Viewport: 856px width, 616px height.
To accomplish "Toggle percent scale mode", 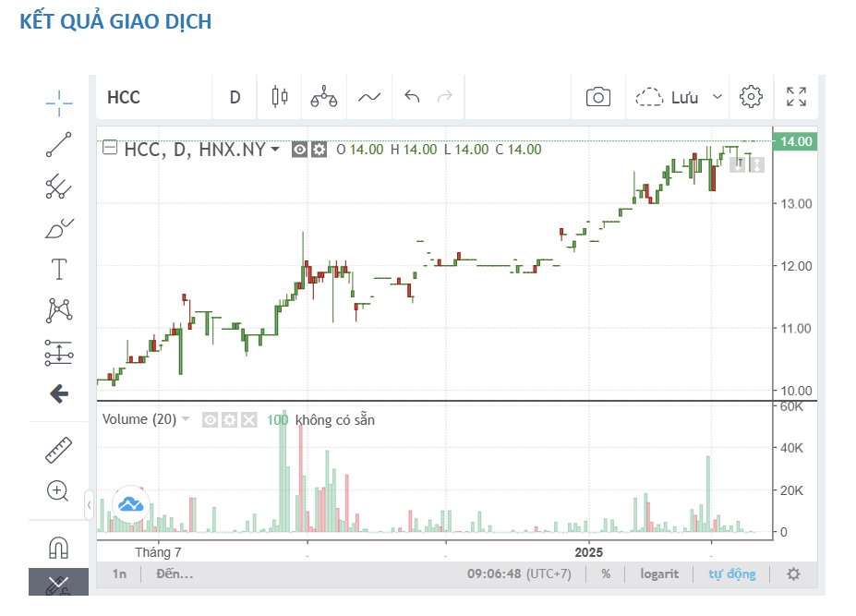I will (606, 574).
